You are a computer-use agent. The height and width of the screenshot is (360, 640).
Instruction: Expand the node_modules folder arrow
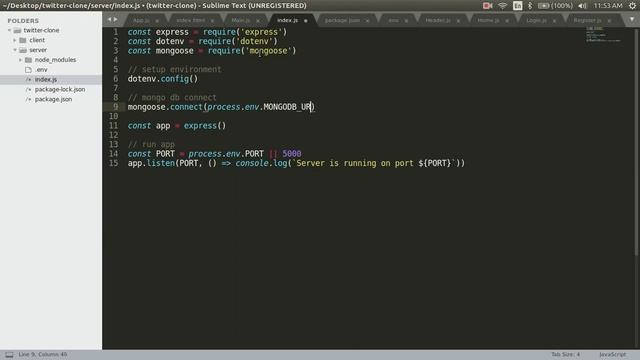pyautogui.click(x=20, y=60)
